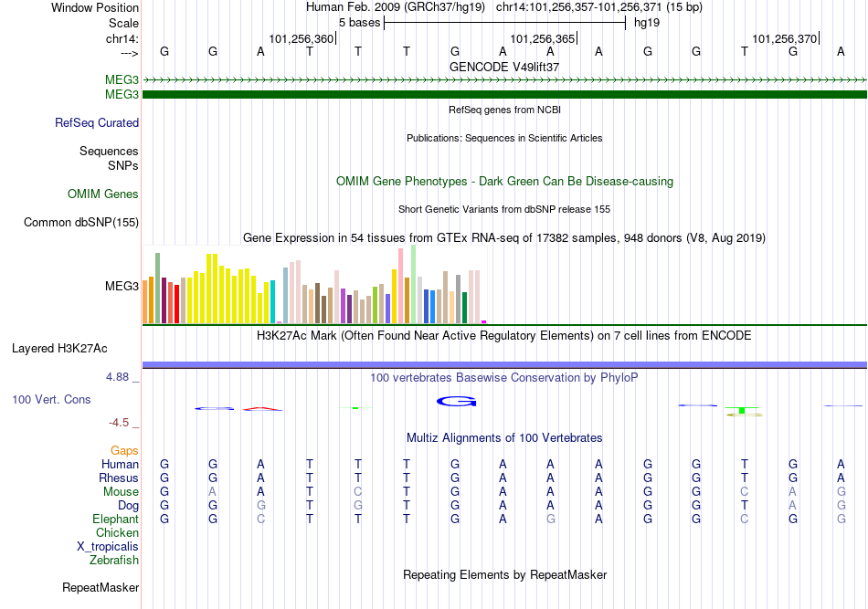Click 'Multiz Alignments of 100 Vertebrates' title
The height and width of the screenshot is (609, 868).
[x=504, y=438]
